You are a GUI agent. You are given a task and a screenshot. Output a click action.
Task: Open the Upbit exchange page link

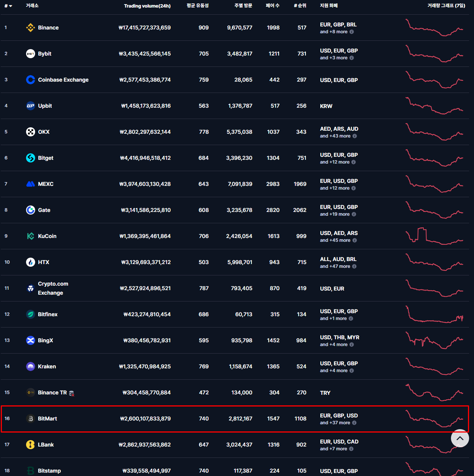[x=45, y=106]
